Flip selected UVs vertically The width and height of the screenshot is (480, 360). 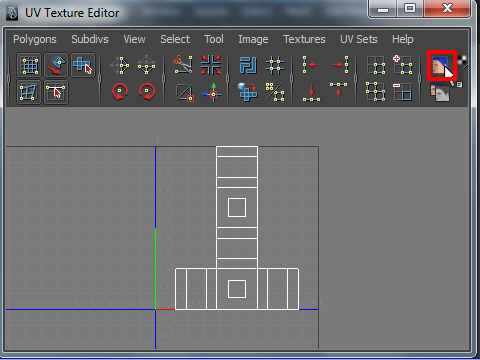tap(146, 65)
